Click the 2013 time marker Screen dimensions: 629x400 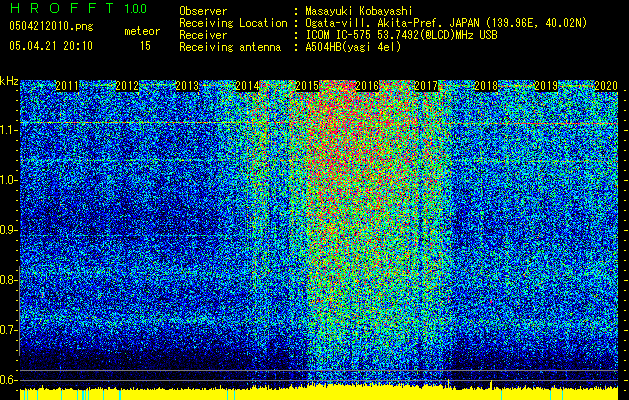[187, 86]
